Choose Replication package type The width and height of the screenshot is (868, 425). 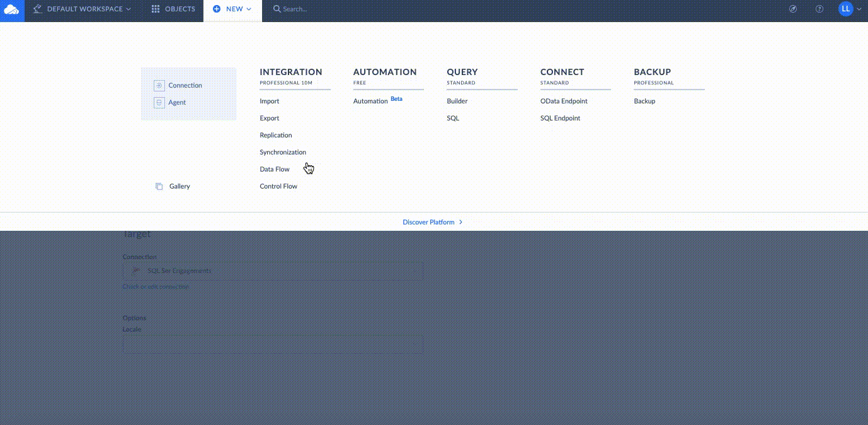[x=276, y=135]
